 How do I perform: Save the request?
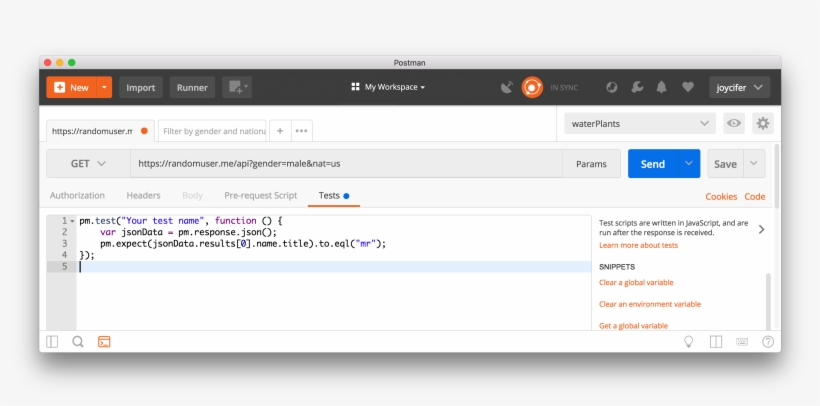725,164
